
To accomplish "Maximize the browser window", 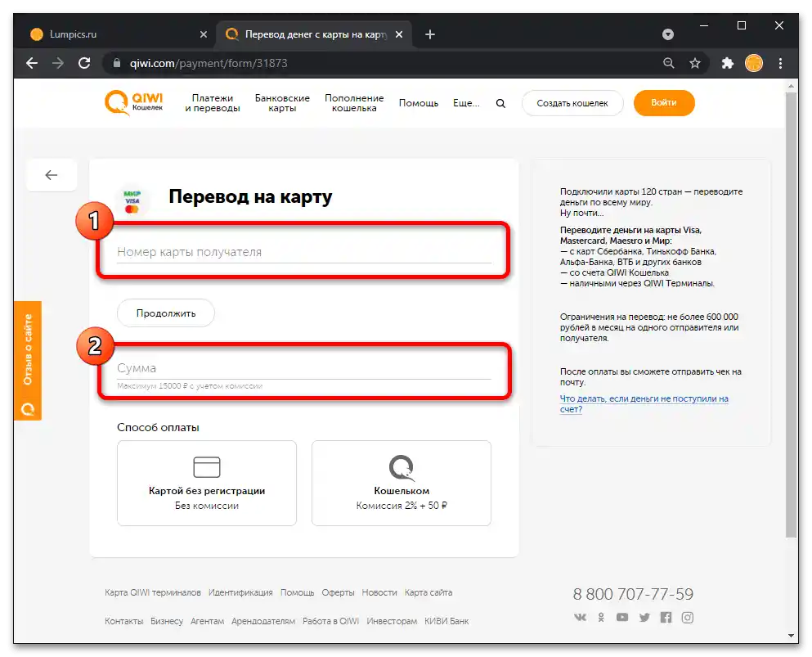I will pos(742,25).
